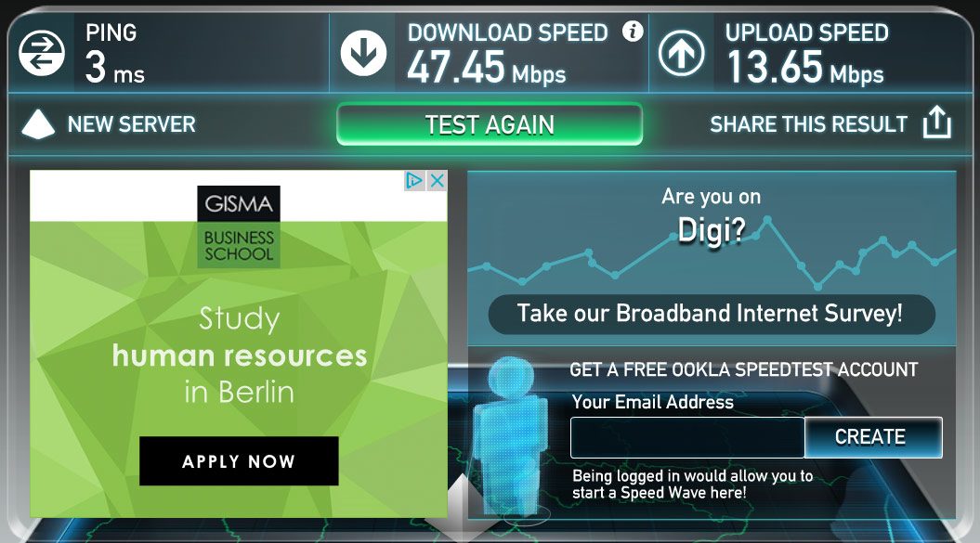Click the GISMA Business School logo
This screenshot has height=543, width=980.
[x=239, y=226]
